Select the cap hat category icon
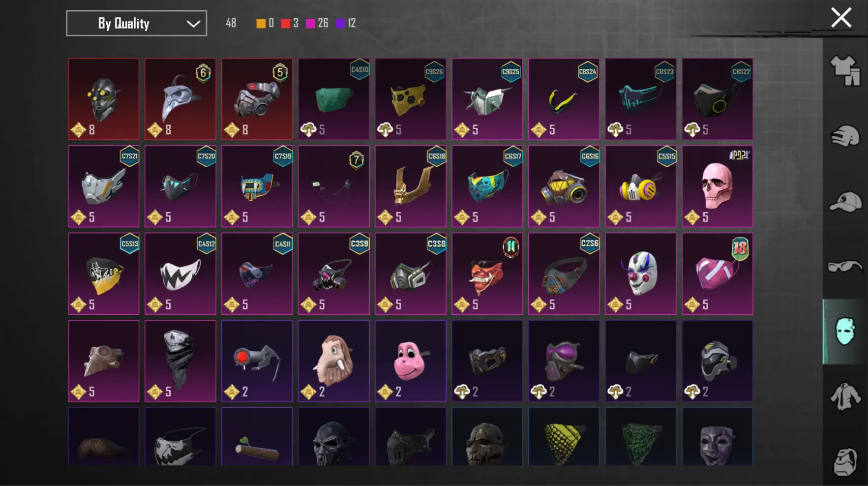This screenshot has width=868, height=486. point(845,202)
